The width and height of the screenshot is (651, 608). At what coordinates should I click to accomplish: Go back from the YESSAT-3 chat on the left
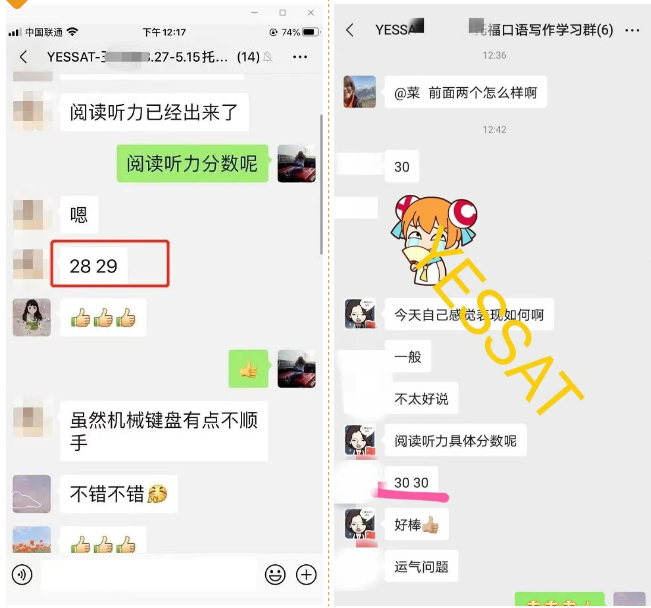[x=24, y=57]
